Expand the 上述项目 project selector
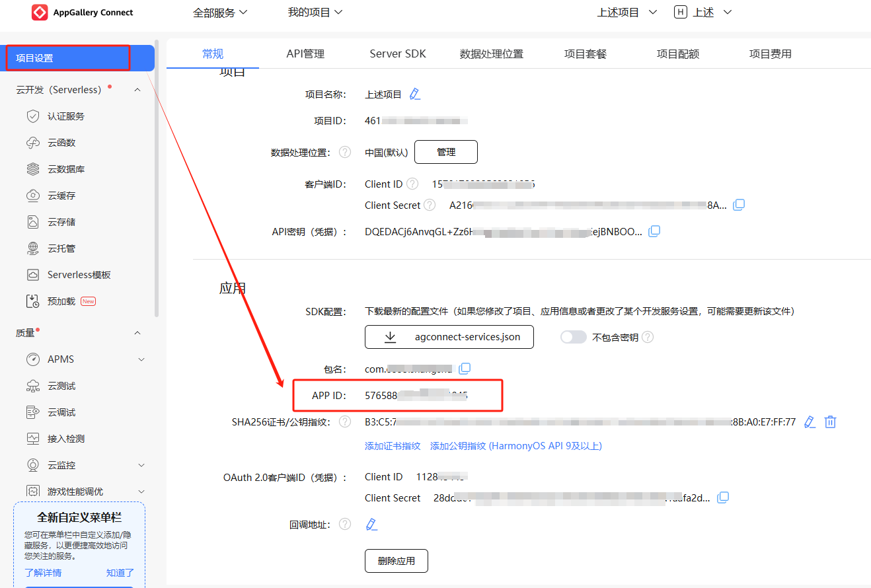Image resolution: width=871 pixels, height=588 pixels. coord(627,13)
